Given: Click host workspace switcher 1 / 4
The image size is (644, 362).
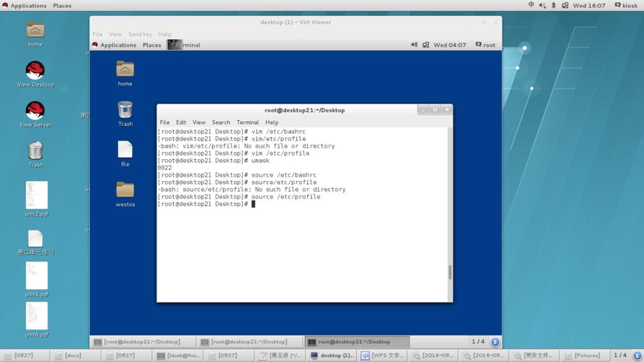Looking at the screenshot, I should tap(620, 355).
